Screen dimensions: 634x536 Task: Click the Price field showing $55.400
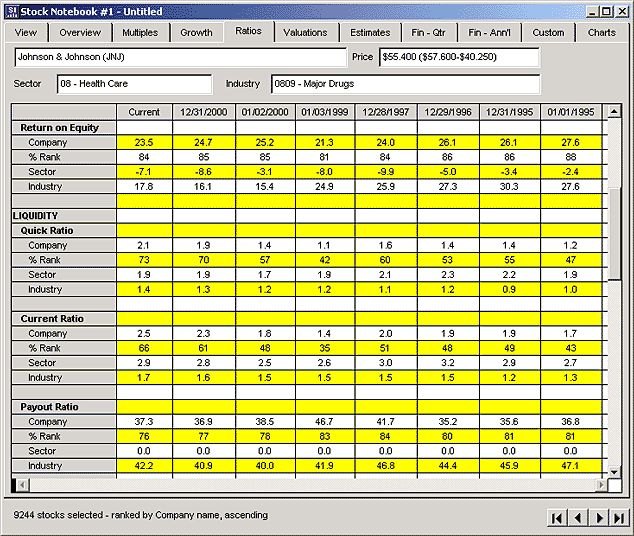click(459, 57)
